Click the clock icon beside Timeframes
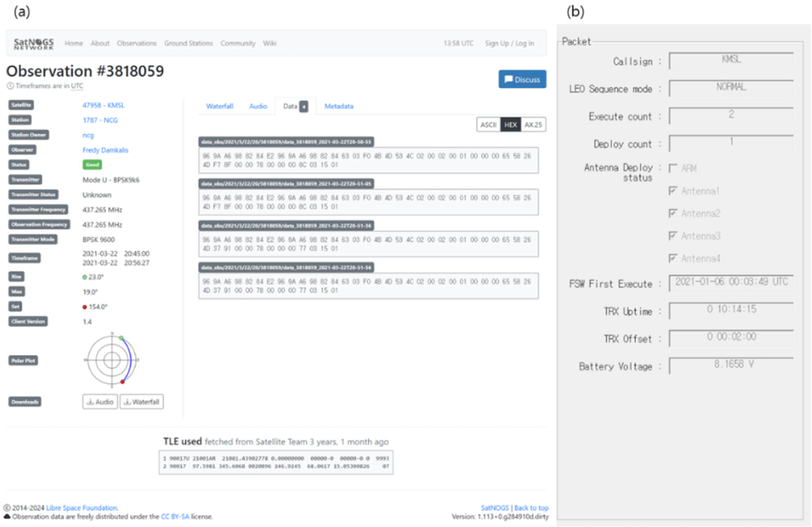 click(x=10, y=86)
